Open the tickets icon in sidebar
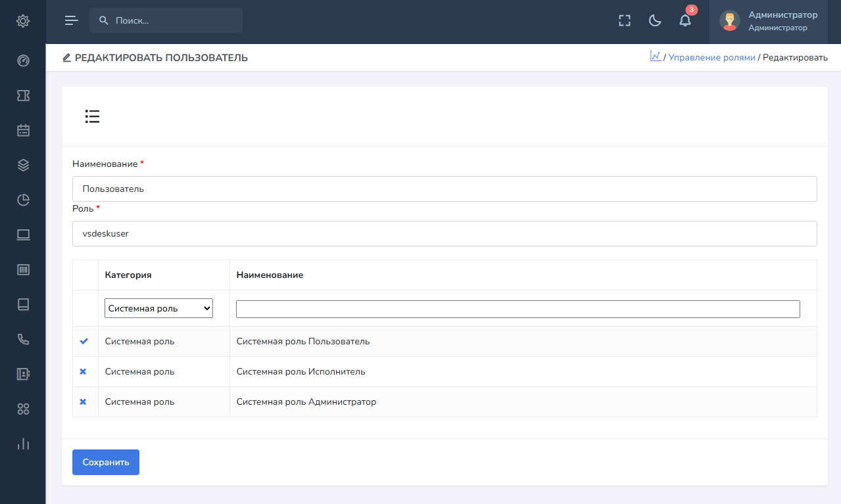Viewport: 841px width, 504px height. [23, 96]
